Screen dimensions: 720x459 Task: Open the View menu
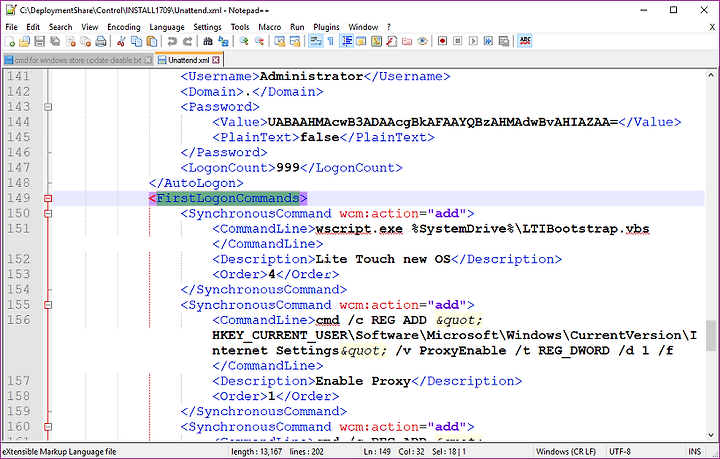pos(90,27)
